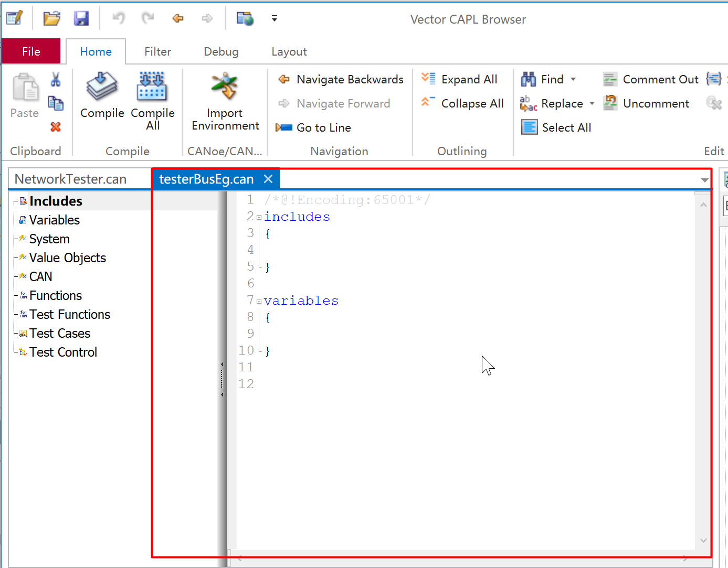Select System in the tree
Image resolution: width=728 pixels, height=568 pixels.
coord(49,239)
